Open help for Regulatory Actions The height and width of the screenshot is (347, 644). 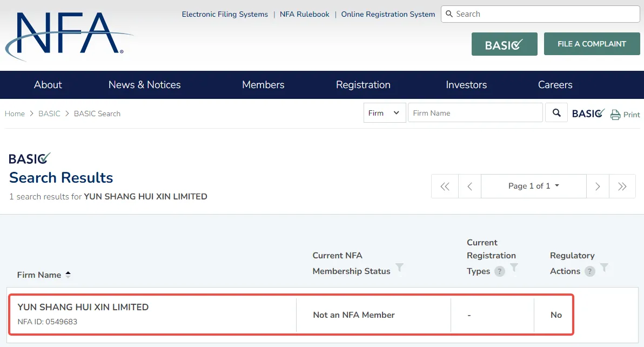[590, 271]
